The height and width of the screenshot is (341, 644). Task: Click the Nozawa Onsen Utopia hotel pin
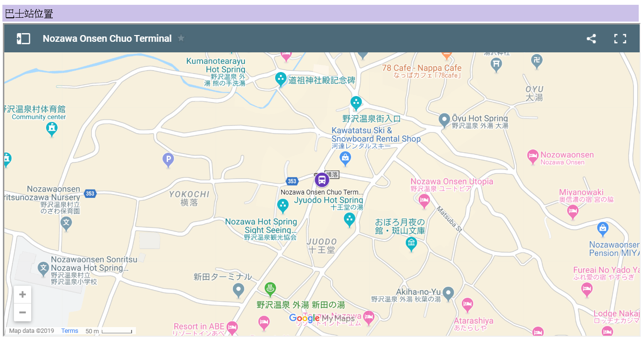tap(424, 201)
